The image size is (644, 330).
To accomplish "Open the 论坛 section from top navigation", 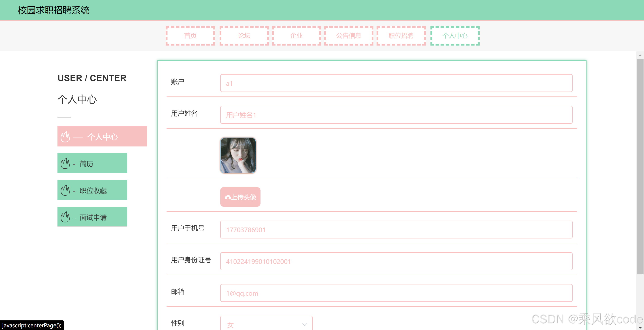I will [x=244, y=36].
